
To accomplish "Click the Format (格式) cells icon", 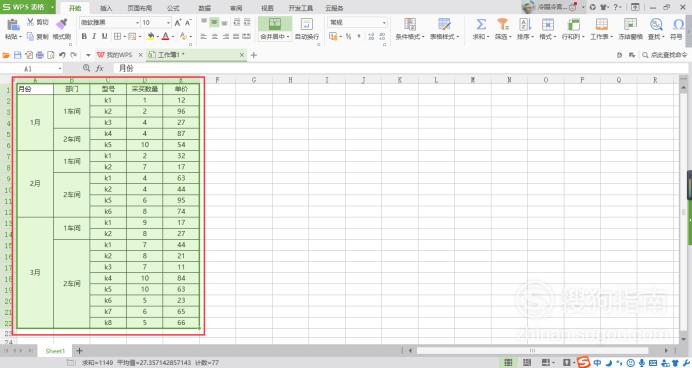I will click(548, 24).
